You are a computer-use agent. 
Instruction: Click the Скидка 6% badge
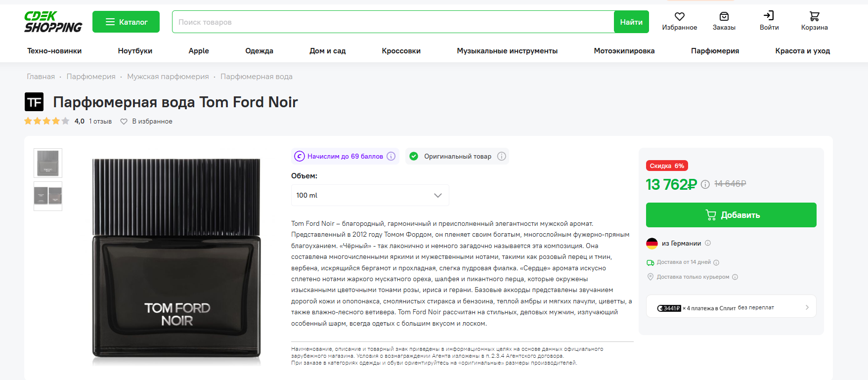667,166
